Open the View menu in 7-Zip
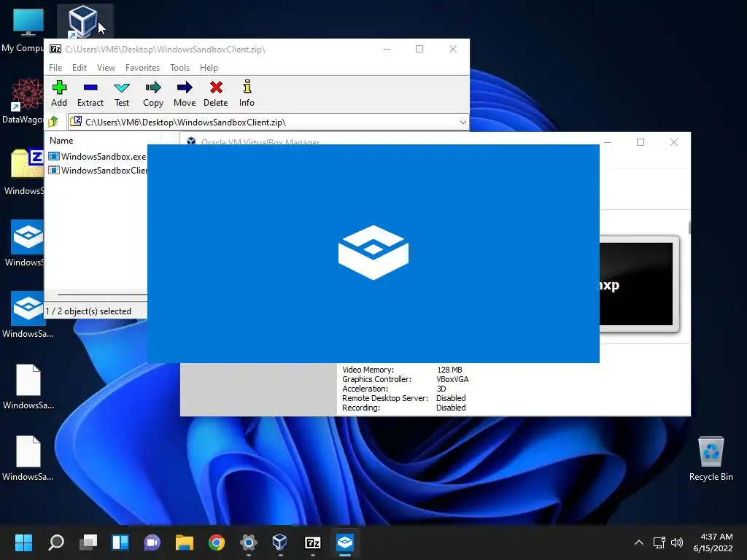747x560 pixels. click(x=106, y=68)
